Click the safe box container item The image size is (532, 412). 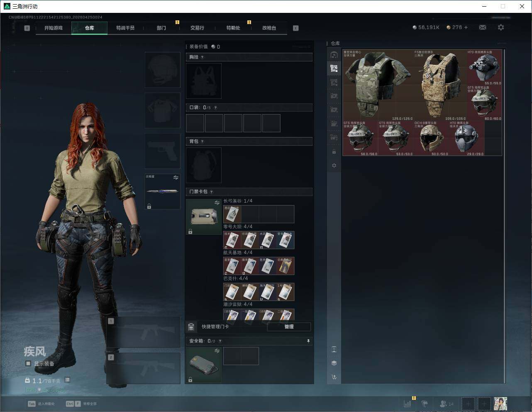point(204,365)
